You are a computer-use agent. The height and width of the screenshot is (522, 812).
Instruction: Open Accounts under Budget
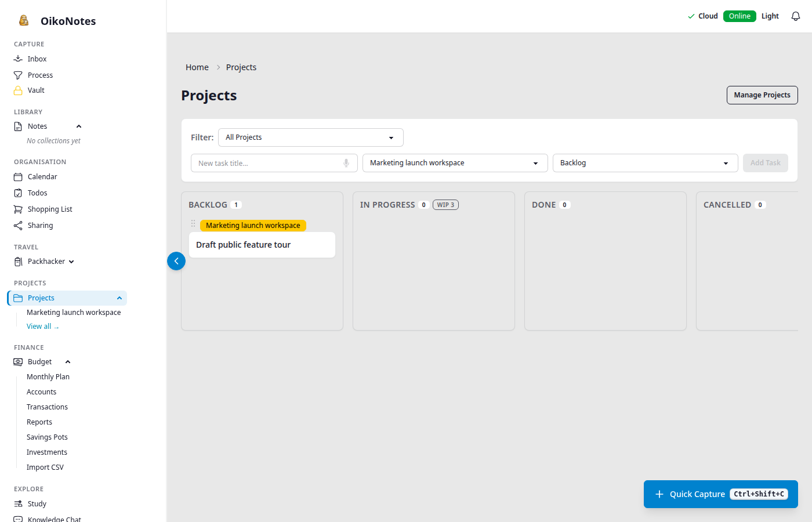42,392
